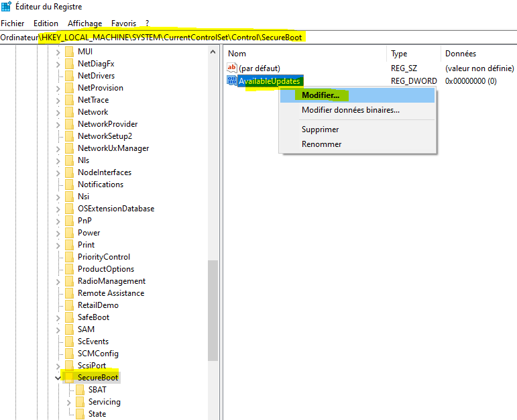Sort by the Nom column header
This screenshot has width=517, height=420.
(305, 54)
